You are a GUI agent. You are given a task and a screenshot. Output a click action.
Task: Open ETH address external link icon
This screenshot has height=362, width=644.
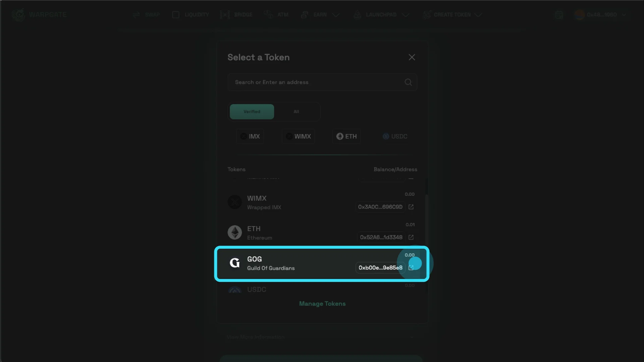[411, 237]
